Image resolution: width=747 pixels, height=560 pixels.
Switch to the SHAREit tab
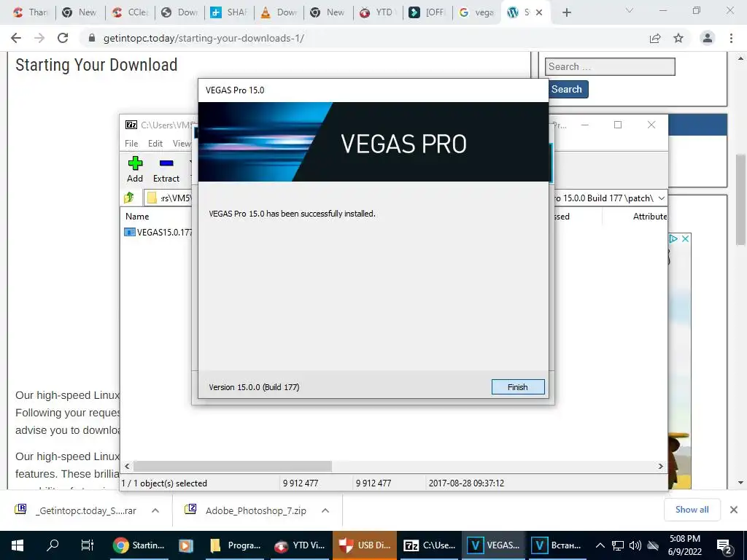pyautogui.click(x=229, y=12)
